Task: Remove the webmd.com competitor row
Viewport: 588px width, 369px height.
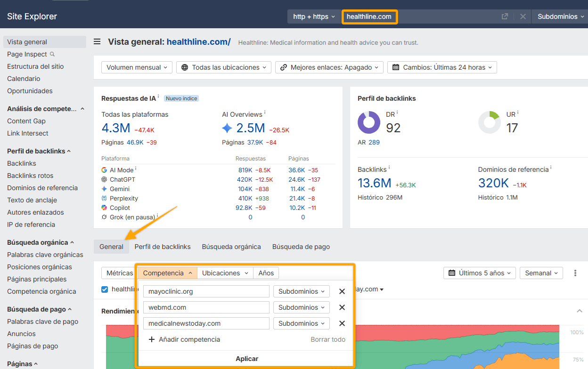Action: [x=342, y=307]
